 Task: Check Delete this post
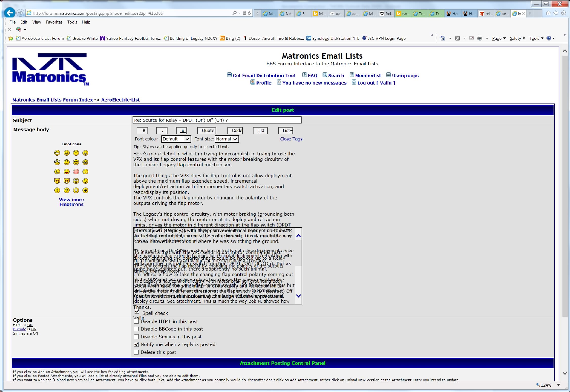click(136, 352)
